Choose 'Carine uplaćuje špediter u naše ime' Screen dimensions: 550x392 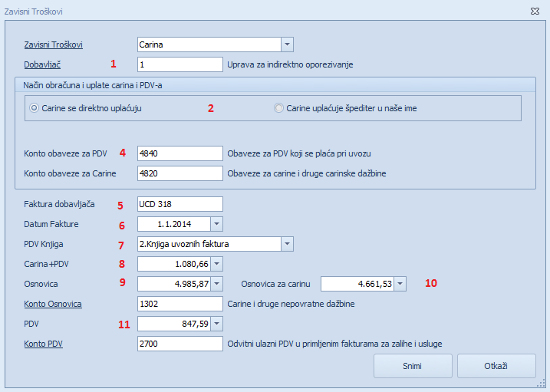345,108
